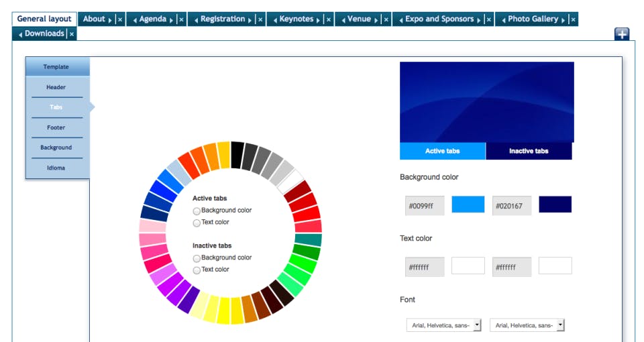644x342 pixels.
Task: Move Agenda tab right with arrow icon
Action: click(171, 19)
